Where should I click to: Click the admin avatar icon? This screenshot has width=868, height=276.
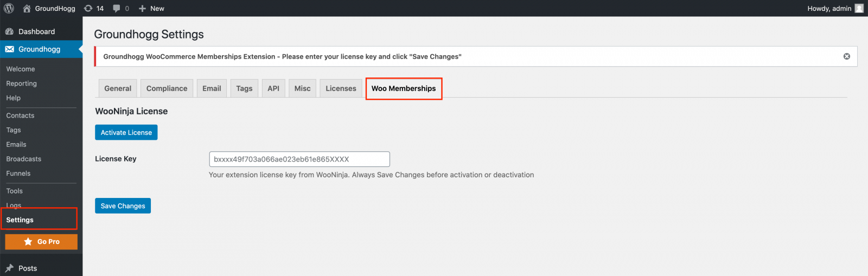(859, 8)
